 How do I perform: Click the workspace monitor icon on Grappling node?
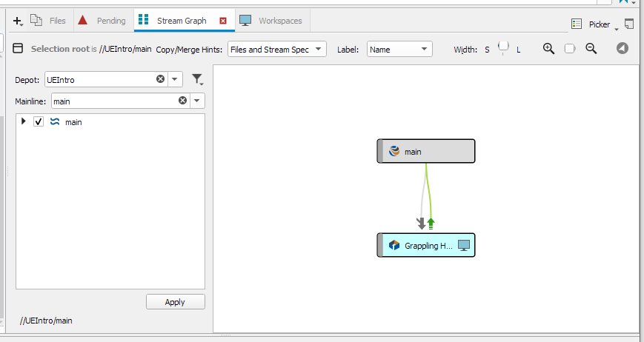click(x=464, y=246)
